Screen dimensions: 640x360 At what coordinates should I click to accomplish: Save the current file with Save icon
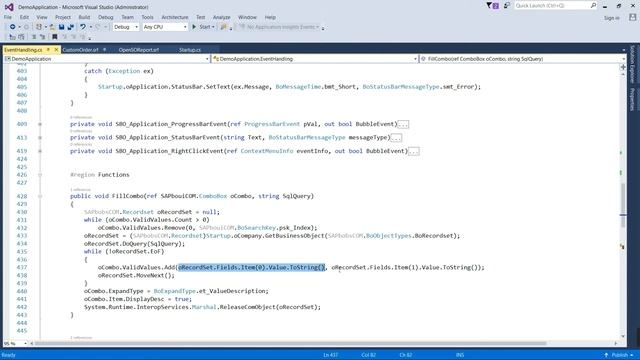coord(61,27)
